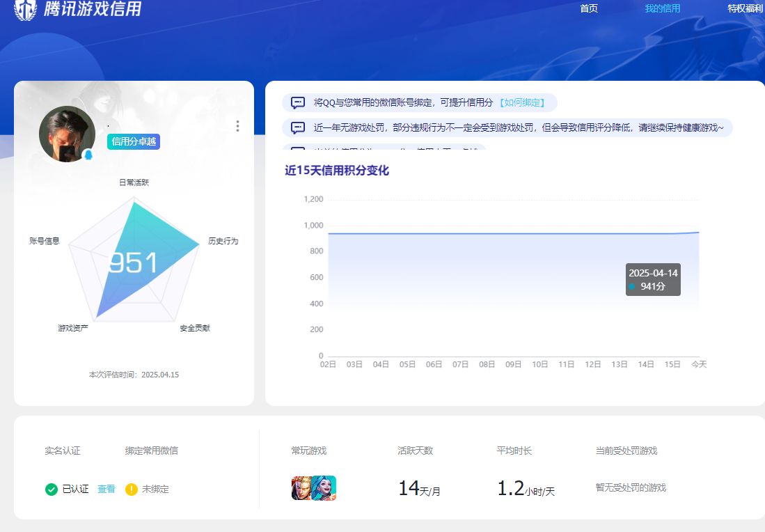Click the 已认证 status text
765x532 pixels.
click(76, 489)
